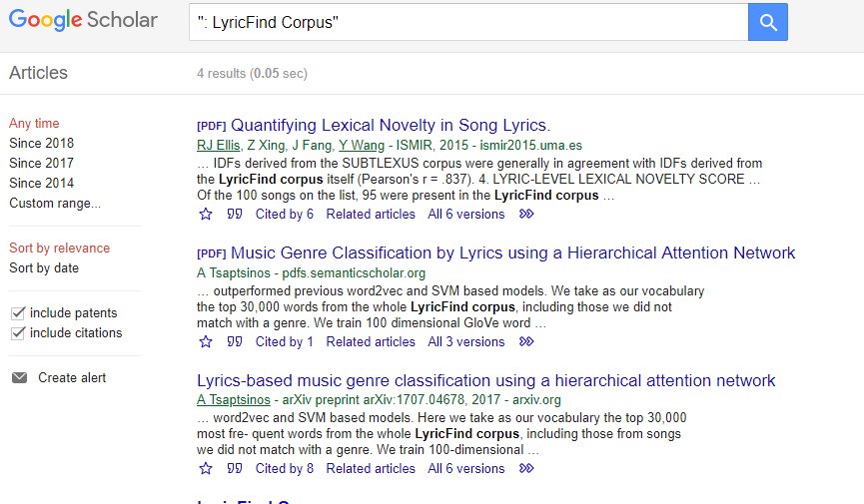Click the Create alert envelope icon
Image resolution: width=864 pixels, height=504 pixels.
point(19,378)
